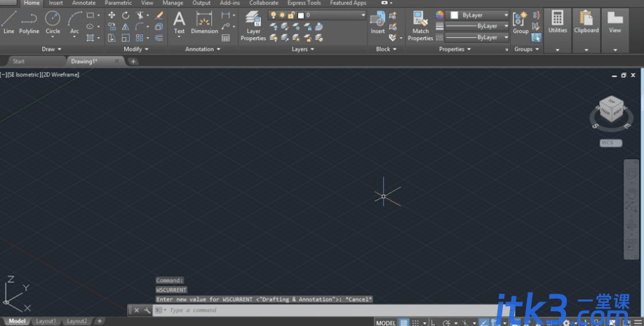
Task: Click the SE Isometric view label
Action: click(x=23, y=74)
